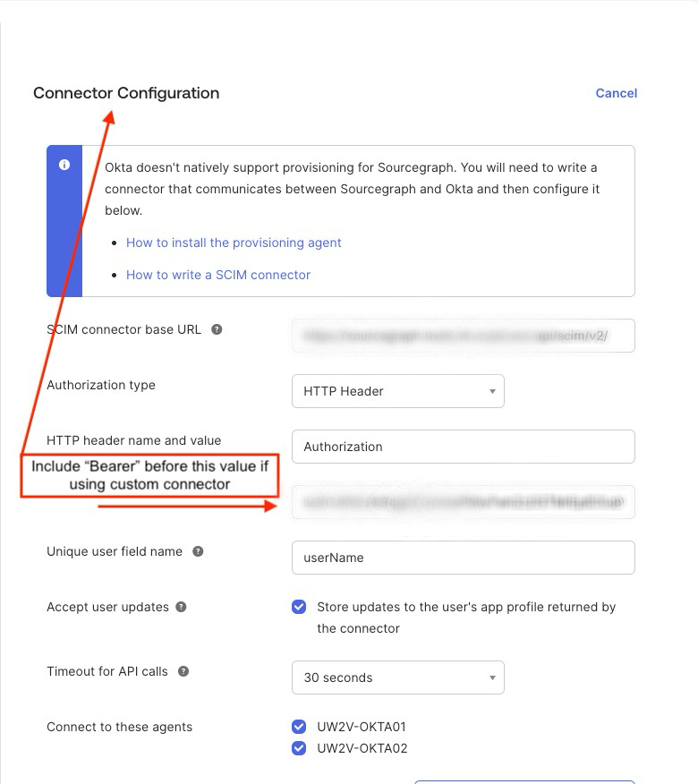Open the How to write a SCIM connector link
The width and height of the screenshot is (698, 784).
[218, 275]
